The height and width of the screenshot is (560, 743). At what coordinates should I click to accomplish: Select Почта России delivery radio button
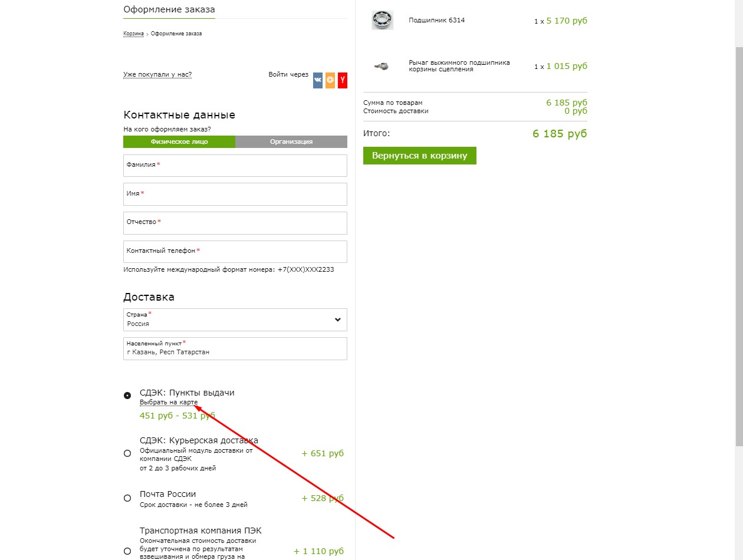pyautogui.click(x=127, y=498)
